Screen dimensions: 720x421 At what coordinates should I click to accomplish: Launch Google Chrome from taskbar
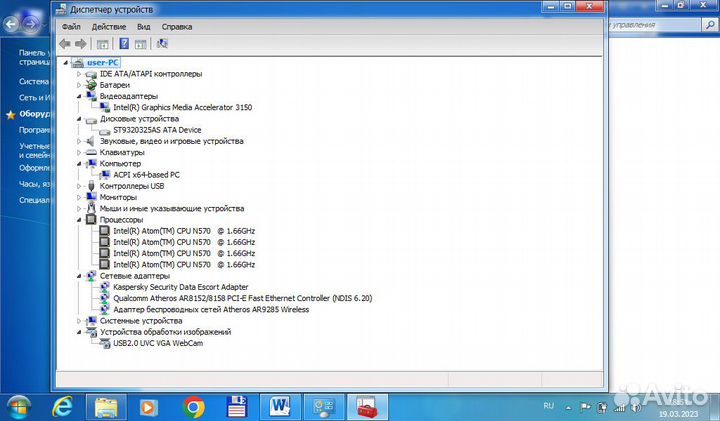click(x=193, y=407)
